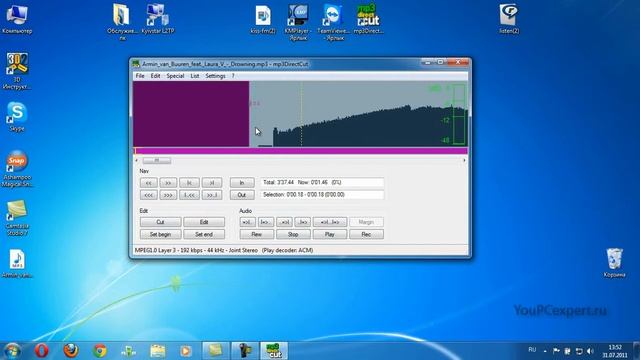The height and width of the screenshot is (360, 640).
Task: Jump to start with the |< button
Action: coord(189,182)
